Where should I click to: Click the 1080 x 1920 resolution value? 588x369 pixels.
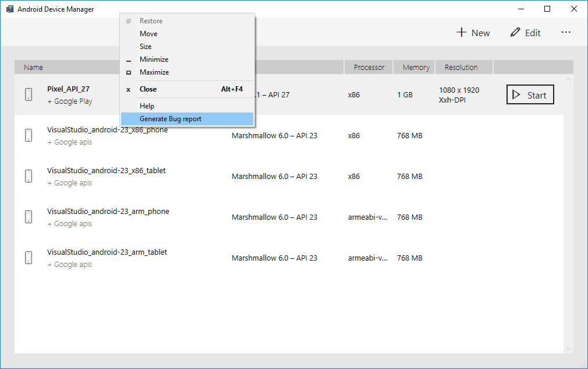tap(459, 90)
